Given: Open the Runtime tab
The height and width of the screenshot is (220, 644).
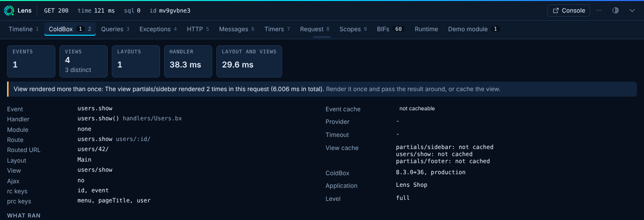Looking at the screenshot, I should click(426, 29).
